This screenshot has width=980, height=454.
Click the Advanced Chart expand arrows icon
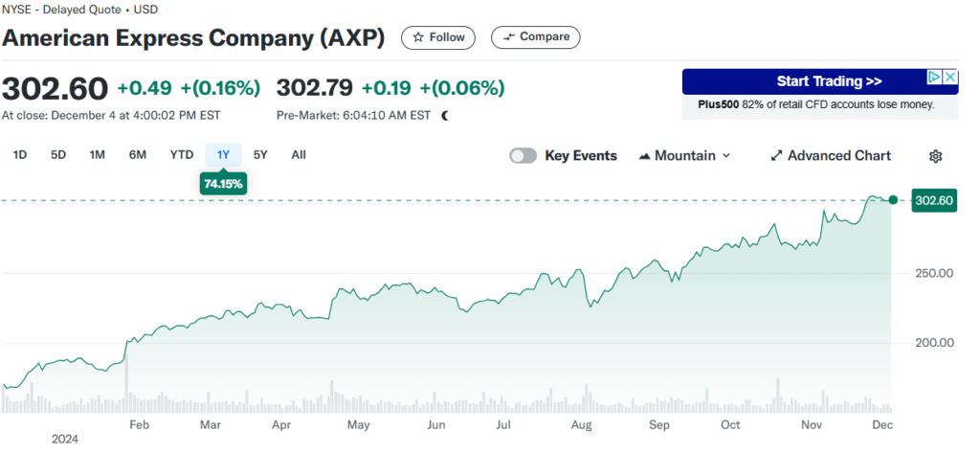tap(777, 155)
